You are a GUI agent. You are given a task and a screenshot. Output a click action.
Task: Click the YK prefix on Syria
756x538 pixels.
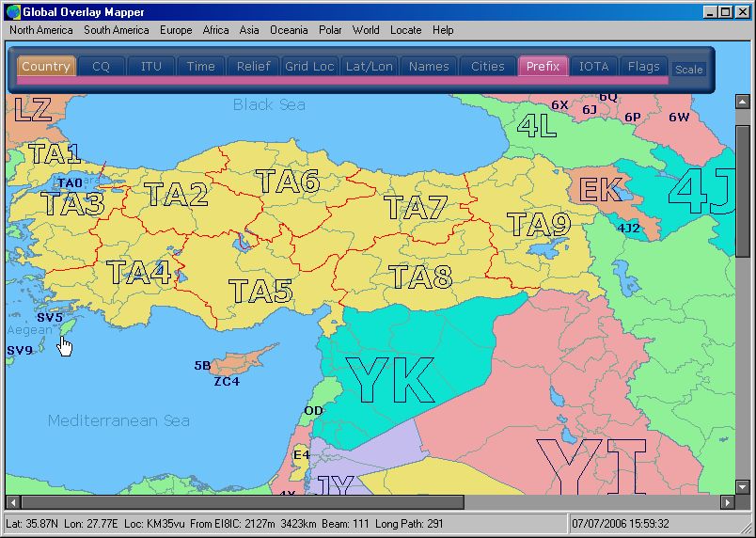(x=390, y=380)
